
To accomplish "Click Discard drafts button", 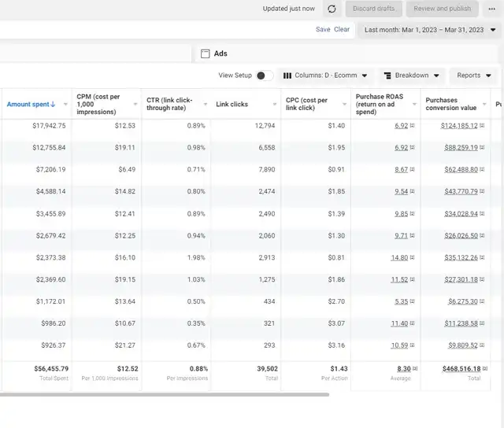I will click(x=373, y=9).
